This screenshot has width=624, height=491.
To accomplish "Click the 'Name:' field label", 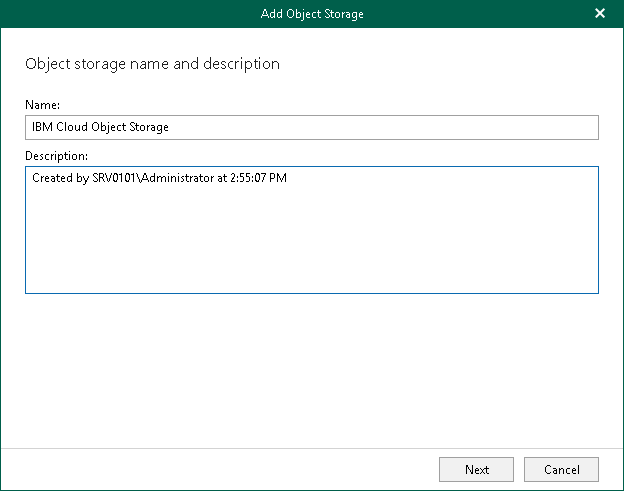I will pos(43,104).
